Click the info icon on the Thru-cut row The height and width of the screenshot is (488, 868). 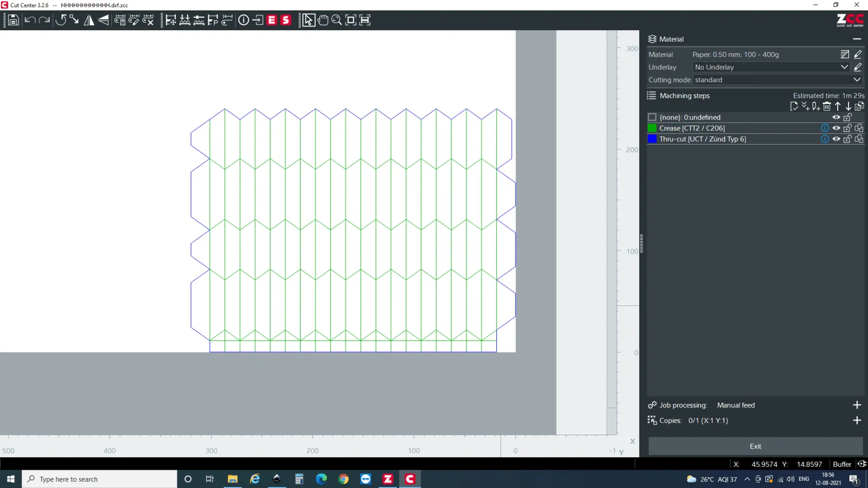pos(825,139)
